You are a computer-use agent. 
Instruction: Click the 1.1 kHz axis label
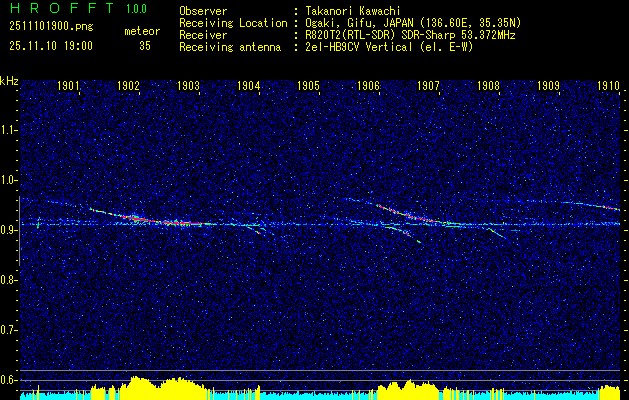8,130
